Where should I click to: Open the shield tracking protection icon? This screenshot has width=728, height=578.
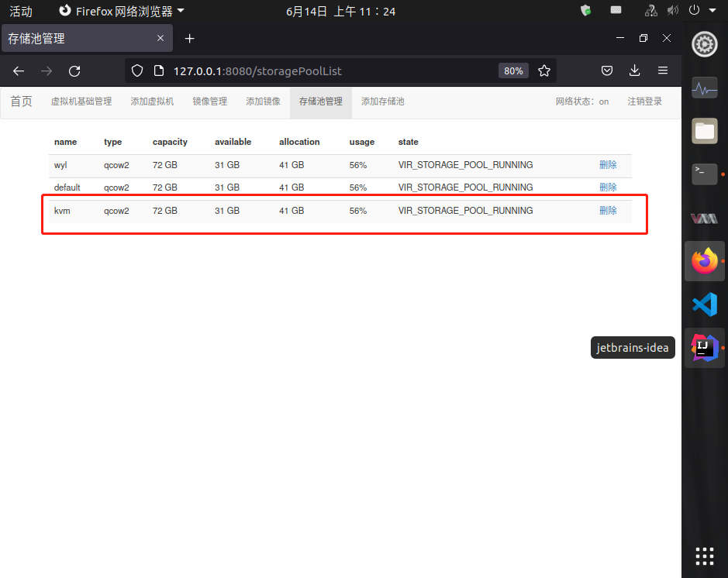tap(137, 71)
